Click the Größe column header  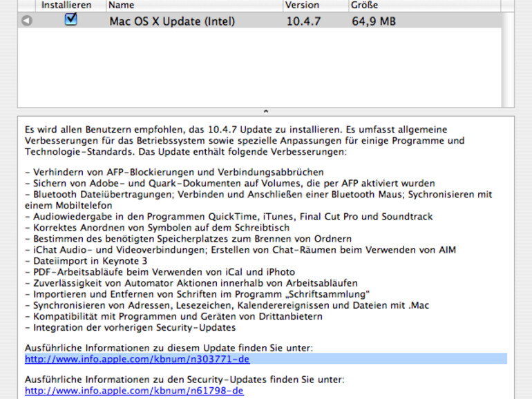pos(415,6)
